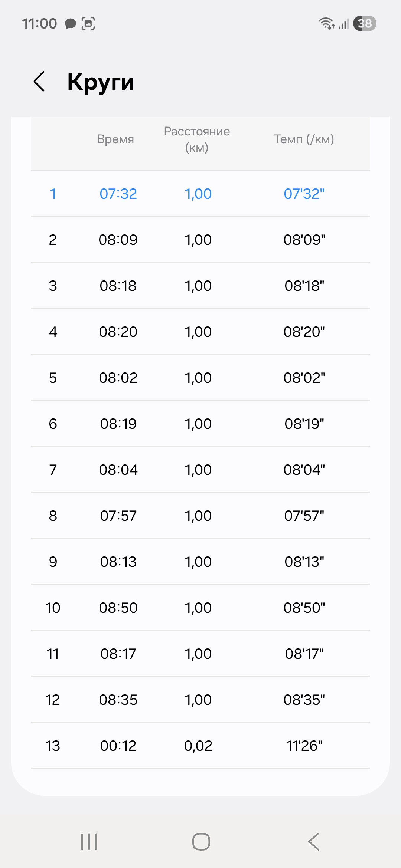Tap the screenshot capture status icon

[x=88, y=23]
